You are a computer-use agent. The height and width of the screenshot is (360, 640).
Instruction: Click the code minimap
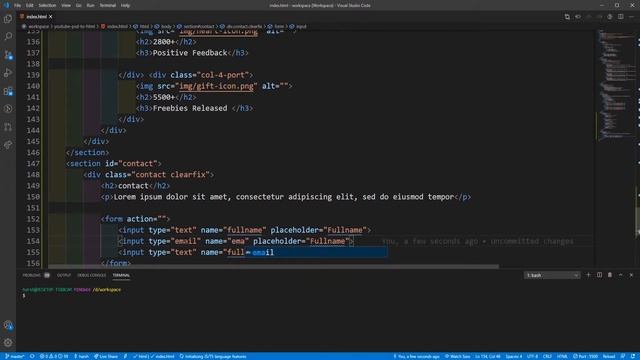point(616,86)
